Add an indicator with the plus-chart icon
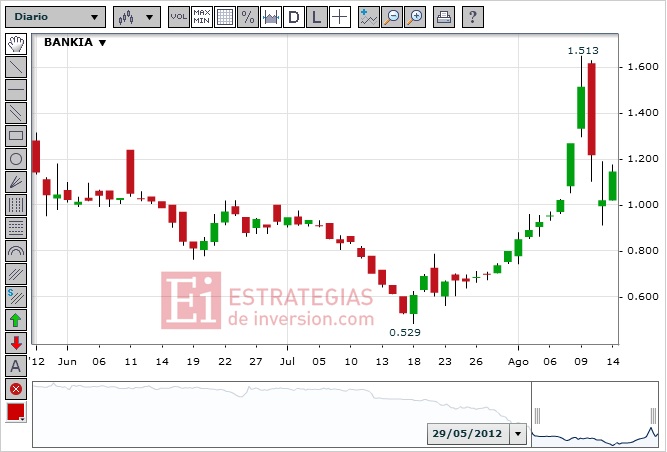This screenshot has height=452, width=667. (x=368, y=17)
